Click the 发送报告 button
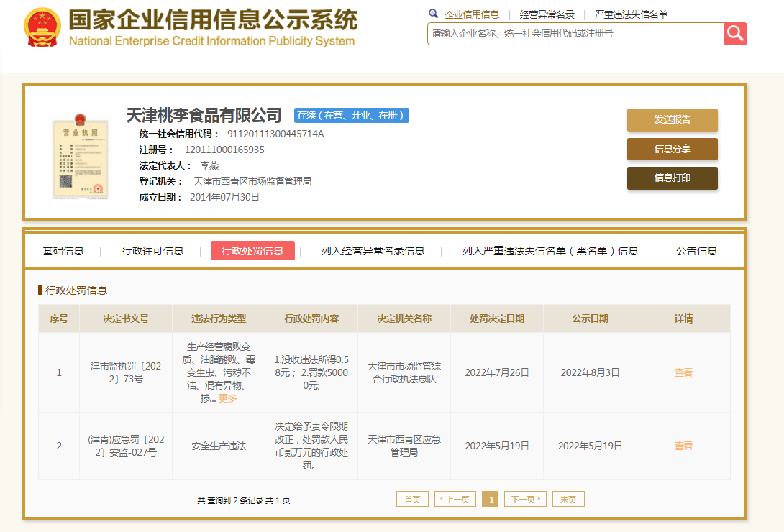Screen dimensions: 784x532 coord(672,120)
